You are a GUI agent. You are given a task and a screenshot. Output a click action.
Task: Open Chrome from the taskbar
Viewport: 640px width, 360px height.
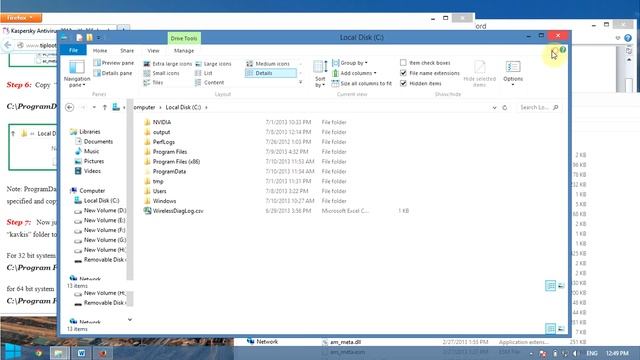38,353
